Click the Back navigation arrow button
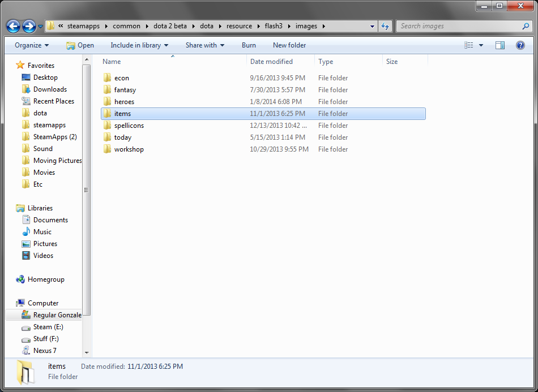The image size is (538, 392). click(x=14, y=26)
